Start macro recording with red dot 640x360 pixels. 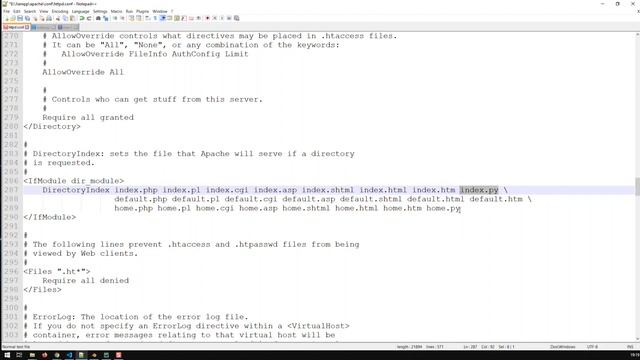pos(207,18)
